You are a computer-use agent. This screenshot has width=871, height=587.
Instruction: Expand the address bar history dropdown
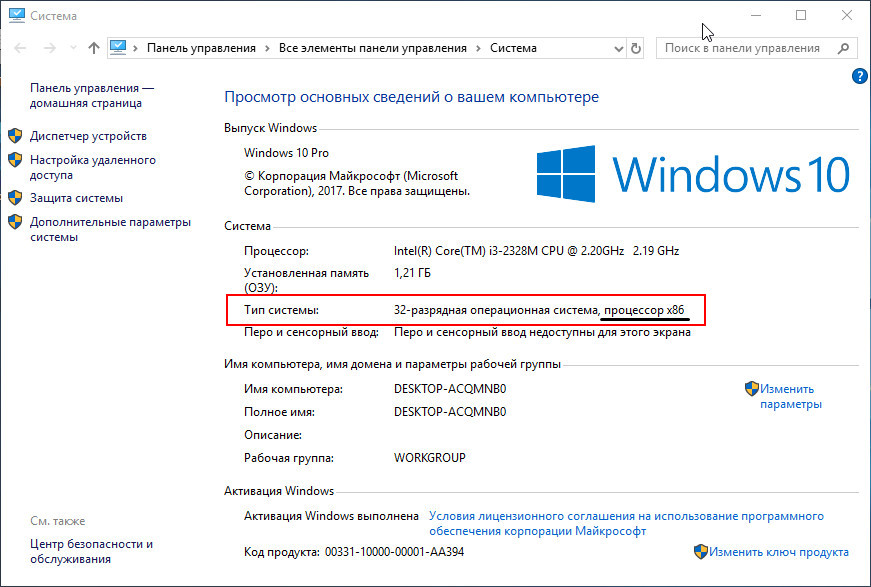619,49
